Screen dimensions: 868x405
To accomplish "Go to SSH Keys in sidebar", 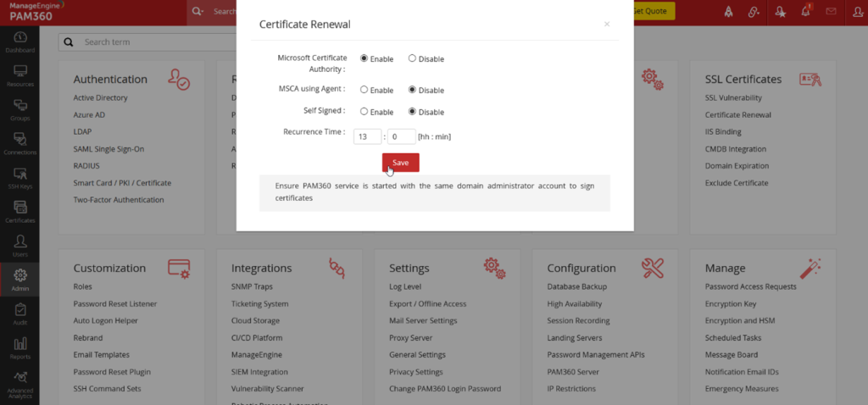I will click(x=20, y=177).
